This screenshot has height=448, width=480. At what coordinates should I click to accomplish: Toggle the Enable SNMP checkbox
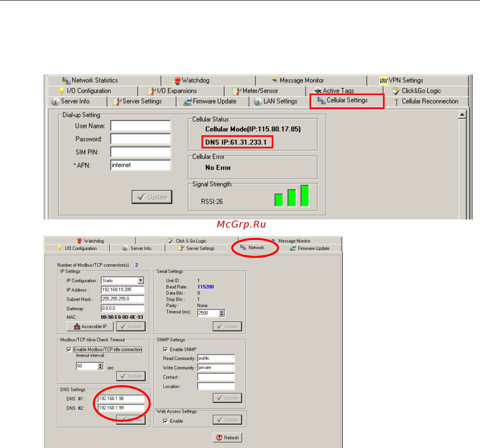tap(165, 349)
